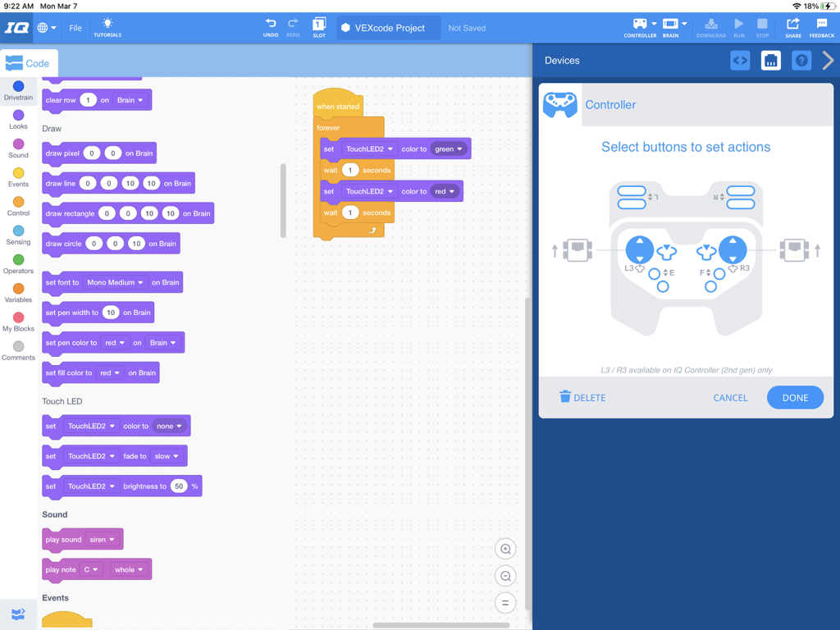The image size is (840, 630).
Task: Switch to the Sensing category tab
Action: click(17, 237)
